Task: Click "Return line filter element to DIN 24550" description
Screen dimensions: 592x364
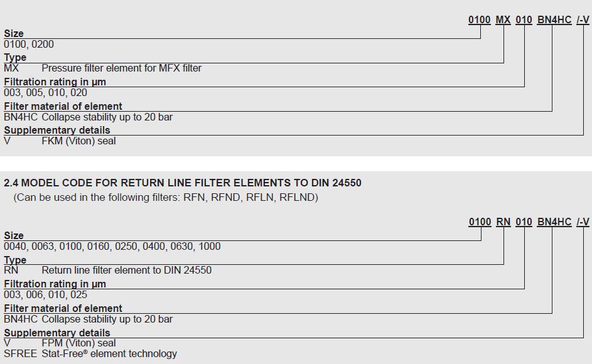Action: (x=126, y=270)
